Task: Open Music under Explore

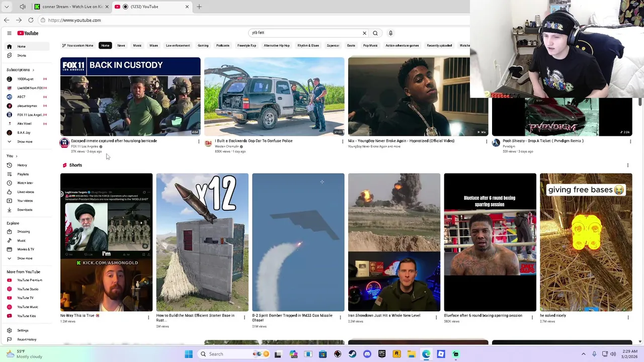Action: [28, 240]
